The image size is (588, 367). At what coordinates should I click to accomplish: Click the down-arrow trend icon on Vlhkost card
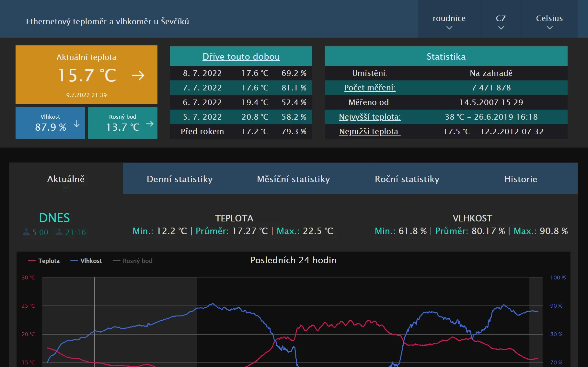pos(76,124)
